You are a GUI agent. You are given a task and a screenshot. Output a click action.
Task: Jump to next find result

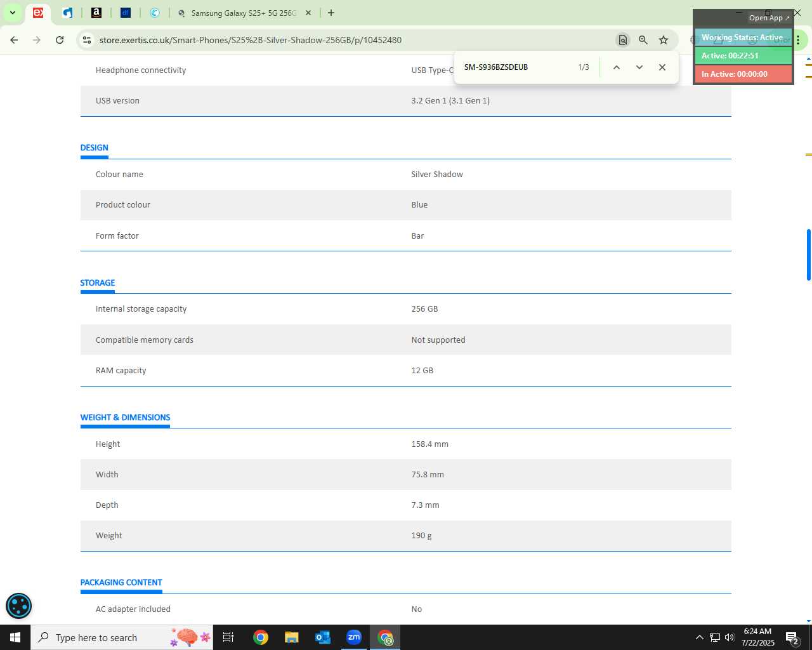(x=639, y=67)
